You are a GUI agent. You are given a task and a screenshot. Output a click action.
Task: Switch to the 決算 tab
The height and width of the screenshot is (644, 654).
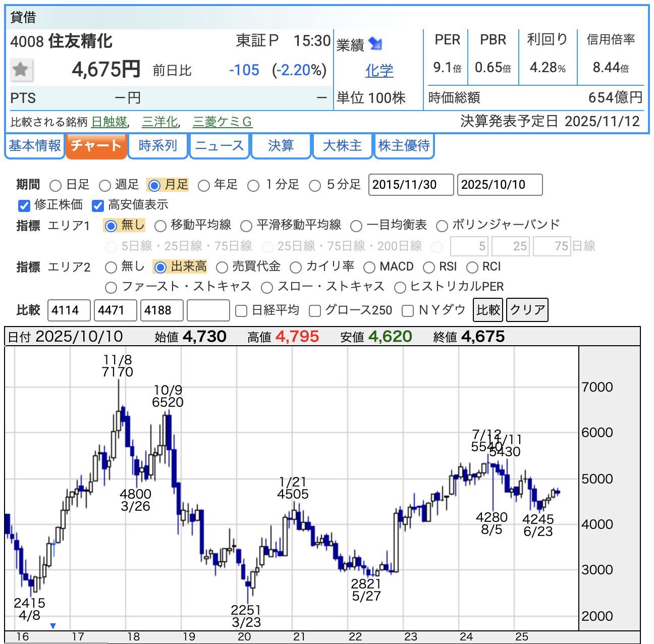pos(281,146)
